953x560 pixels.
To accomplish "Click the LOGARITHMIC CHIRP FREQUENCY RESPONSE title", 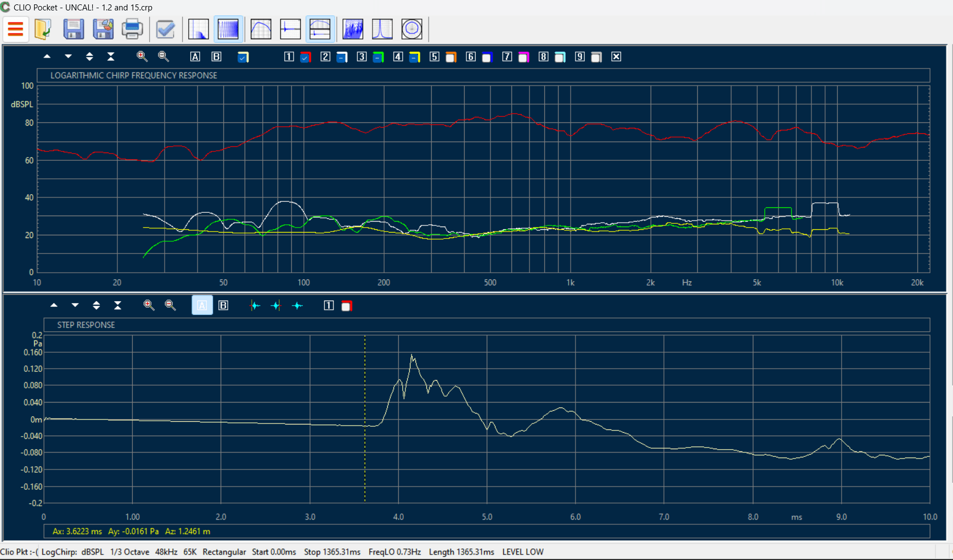I will (134, 76).
